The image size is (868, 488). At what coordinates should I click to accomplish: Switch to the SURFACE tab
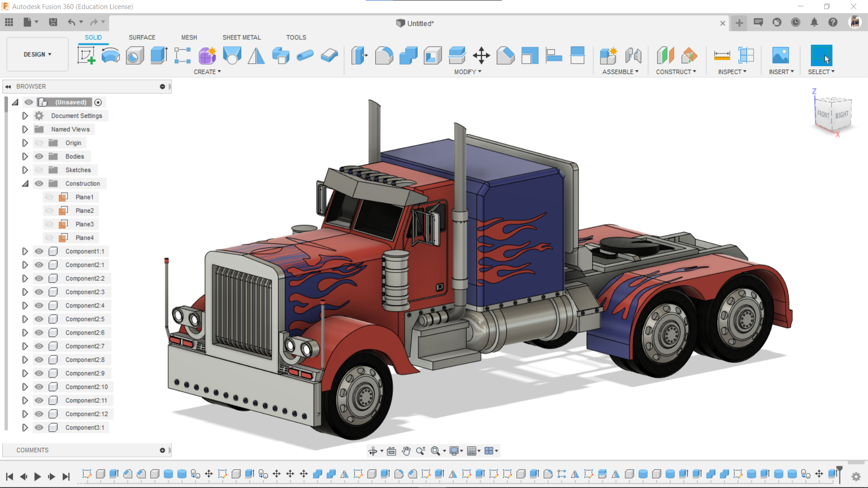142,38
